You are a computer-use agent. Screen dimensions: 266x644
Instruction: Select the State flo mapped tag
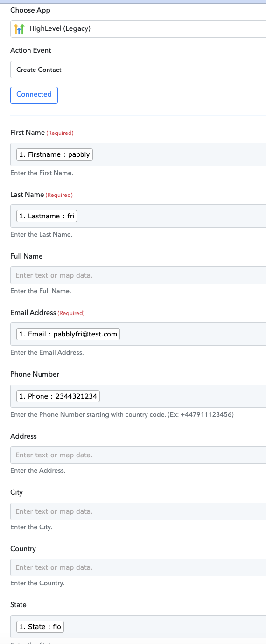(x=40, y=627)
